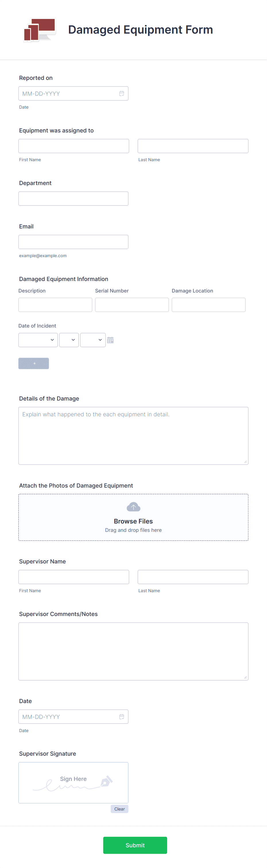The width and height of the screenshot is (267, 868).
Task: Click the cloud upload icon above Browse Files
Action: [x=133, y=507]
